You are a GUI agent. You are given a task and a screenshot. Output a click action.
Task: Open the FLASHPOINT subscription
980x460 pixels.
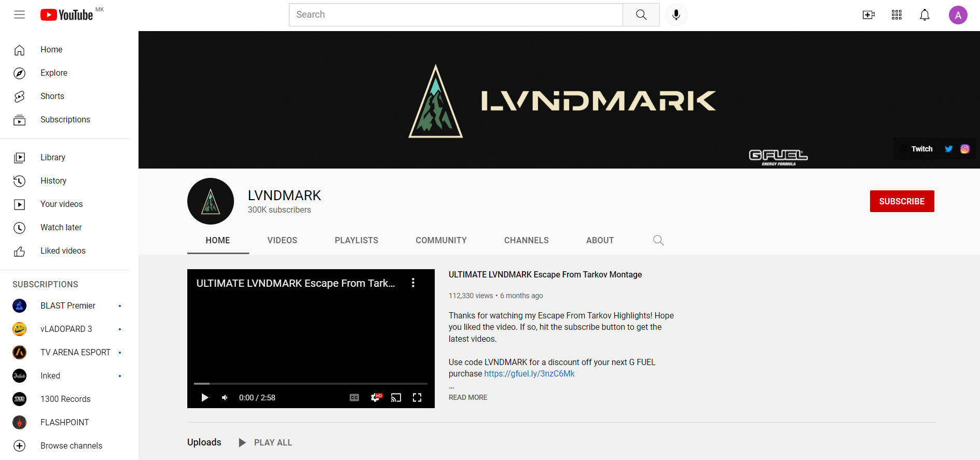tap(64, 423)
